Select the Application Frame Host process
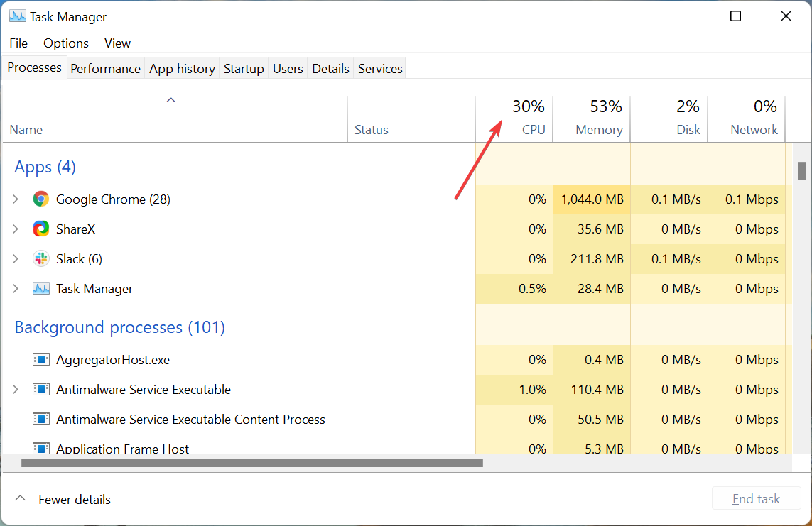The width and height of the screenshot is (812, 526). [123, 449]
